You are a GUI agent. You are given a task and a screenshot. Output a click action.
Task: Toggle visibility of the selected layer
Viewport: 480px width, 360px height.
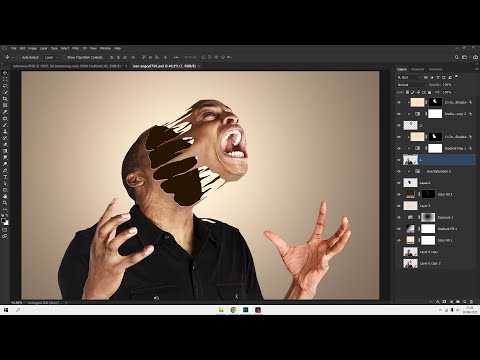click(x=399, y=160)
